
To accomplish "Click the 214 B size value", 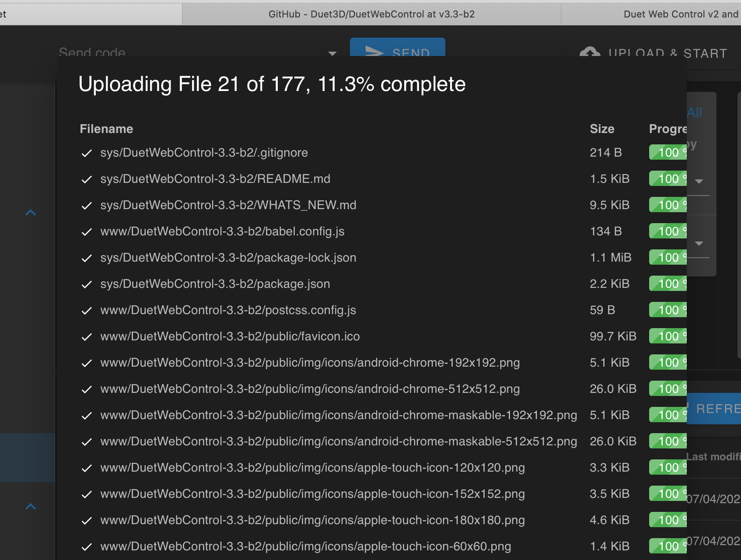I will (x=606, y=152).
